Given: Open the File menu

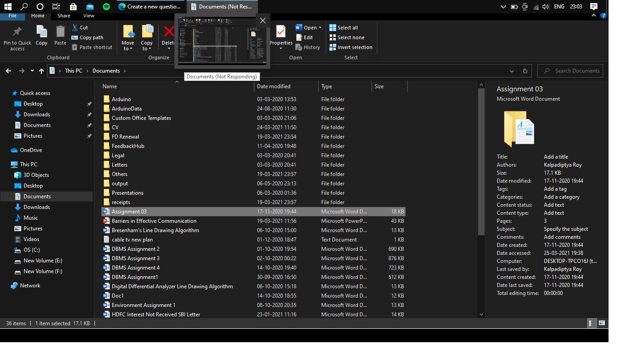Looking at the screenshot, I should coord(12,16).
